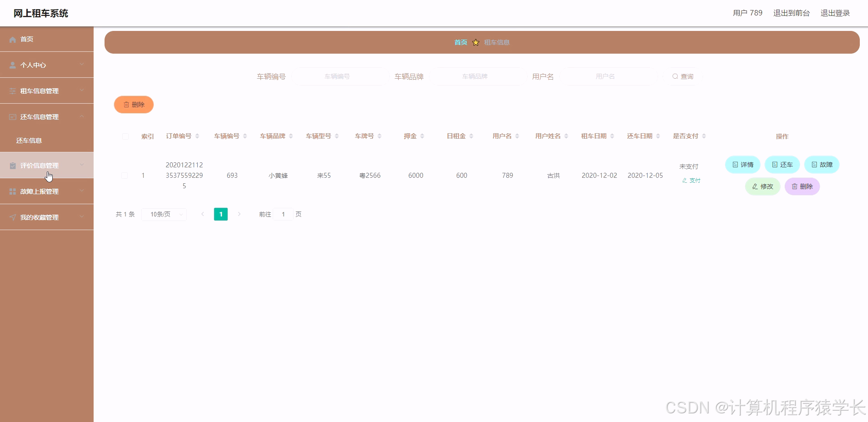Click the sort arrows of 车辆型号 column
Image resolution: width=868 pixels, height=422 pixels.
(x=337, y=136)
